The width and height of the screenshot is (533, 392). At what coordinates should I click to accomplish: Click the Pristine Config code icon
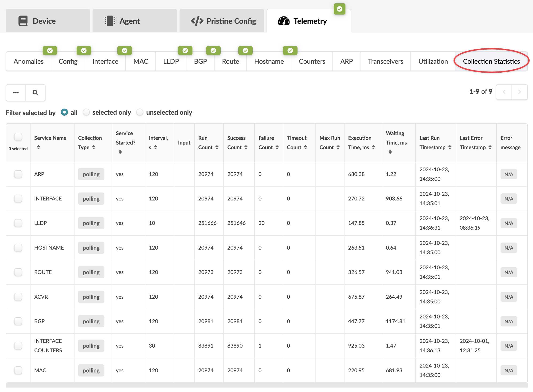point(197,21)
